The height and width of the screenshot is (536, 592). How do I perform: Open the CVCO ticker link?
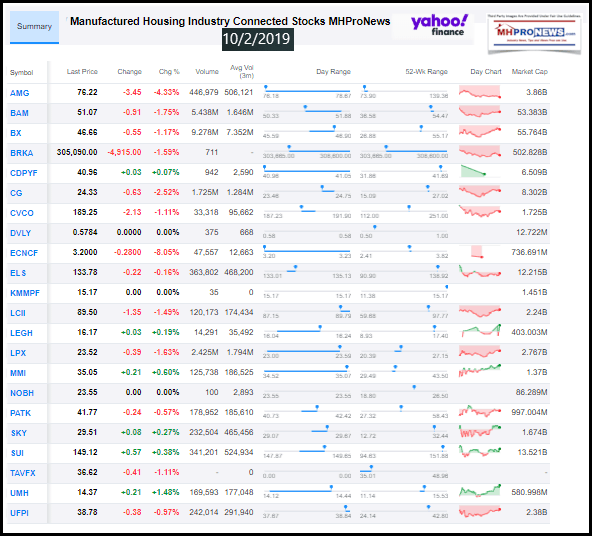[x=22, y=213]
